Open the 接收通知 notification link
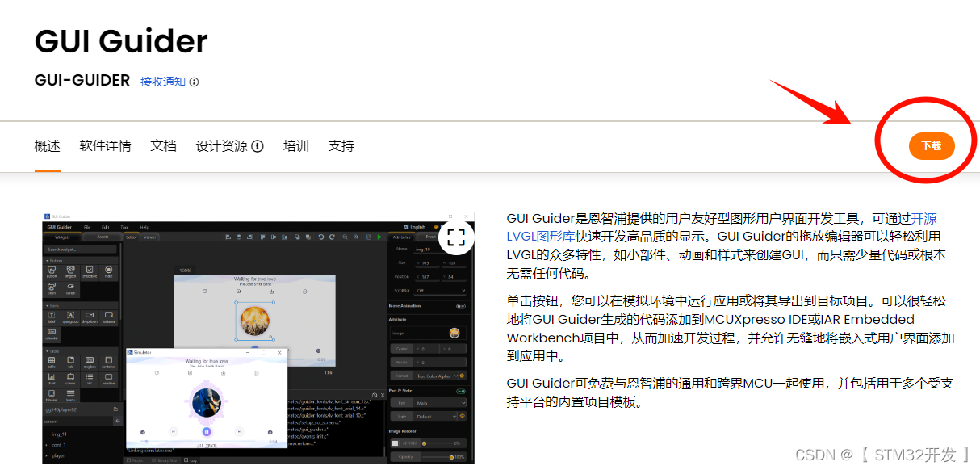980x470 pixels. point(162,82)
